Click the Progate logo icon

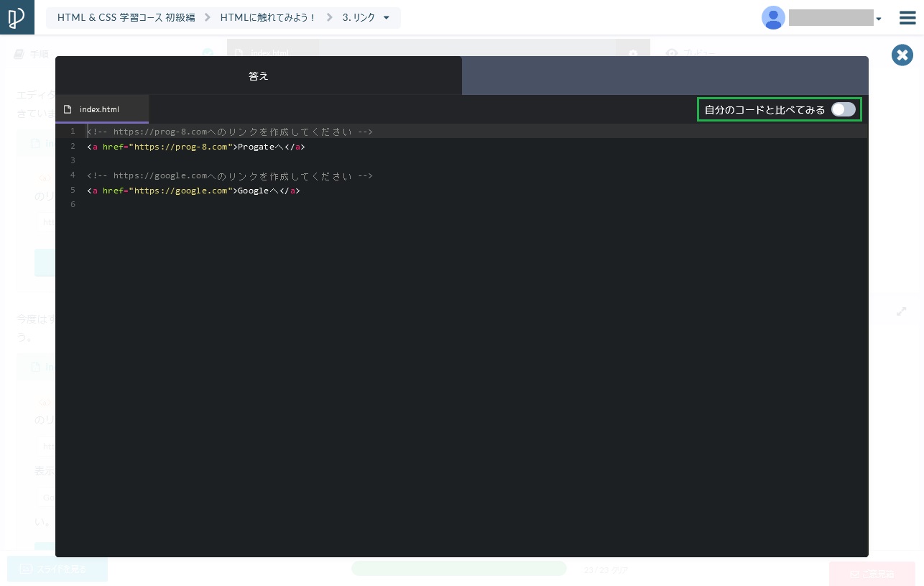(x=17, y=17)
